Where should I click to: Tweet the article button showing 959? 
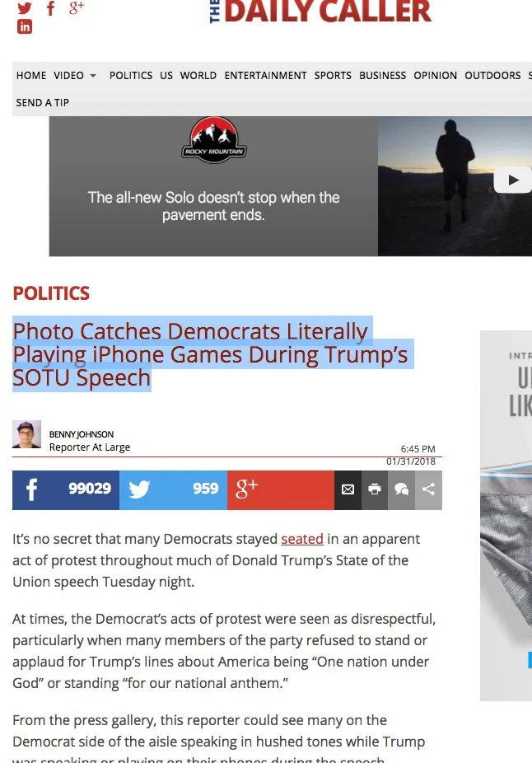[173, 489]
